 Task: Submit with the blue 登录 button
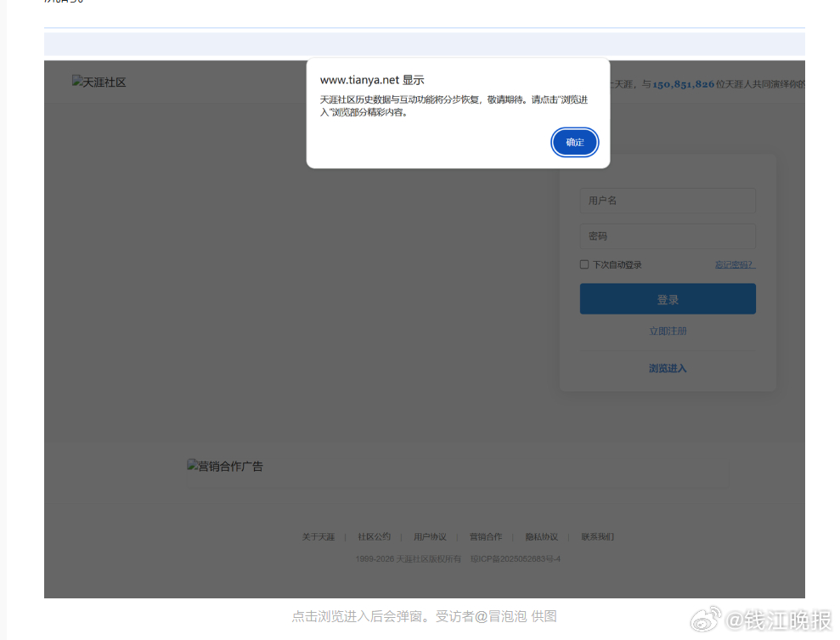coord(668,299)
